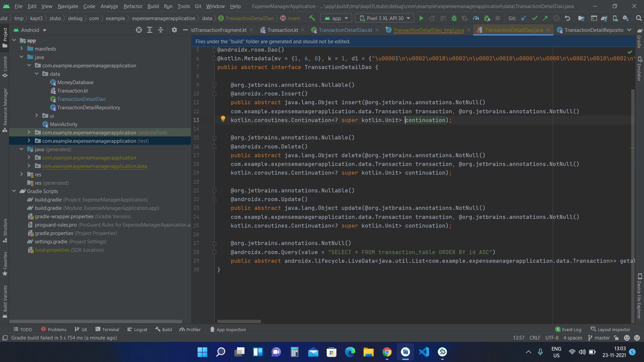Run the app with green play button

(x=422, y=18)
